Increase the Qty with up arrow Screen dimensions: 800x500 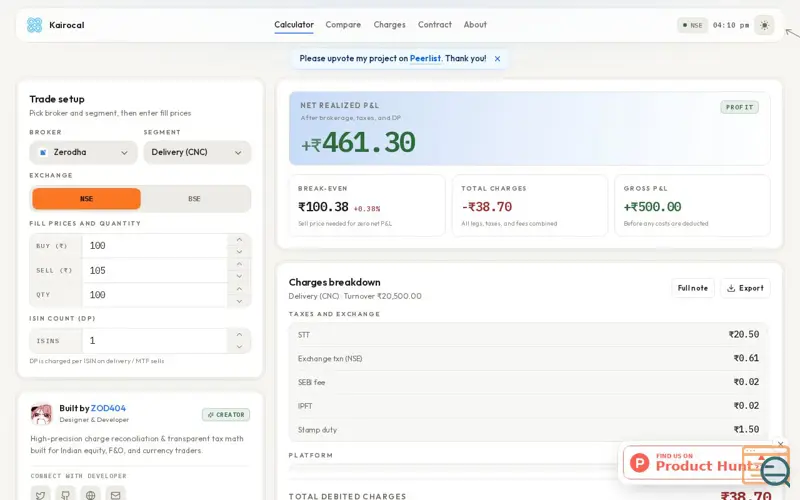coord(239,289)
